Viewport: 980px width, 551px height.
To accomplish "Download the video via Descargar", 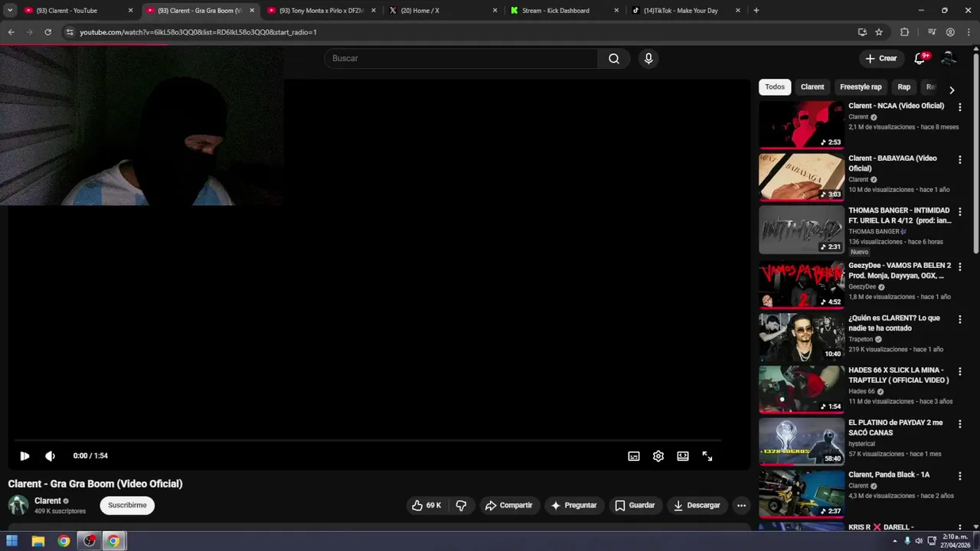I will pyautogui.click(x=697, y=505).
